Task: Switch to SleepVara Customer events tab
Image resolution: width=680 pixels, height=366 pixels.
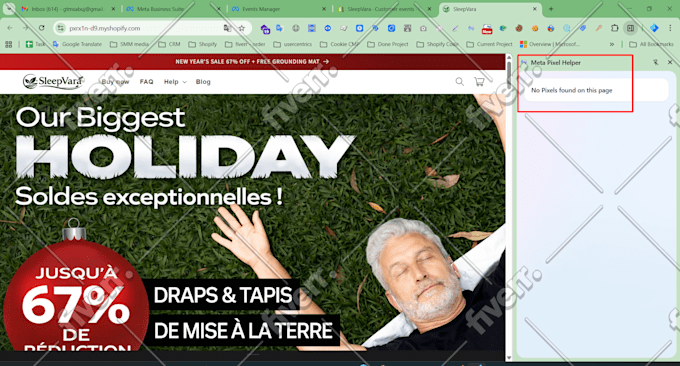Action: (385, 9)
